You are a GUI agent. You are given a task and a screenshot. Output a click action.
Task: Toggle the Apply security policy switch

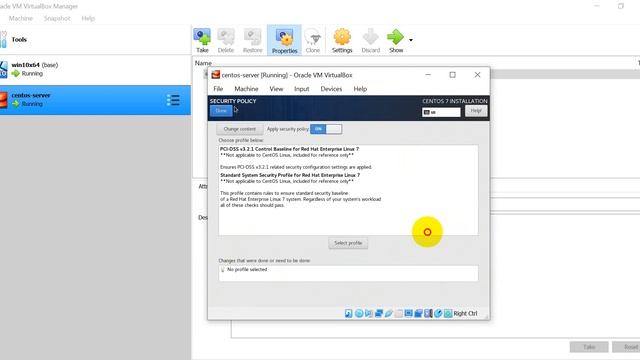tap(326, 129)
